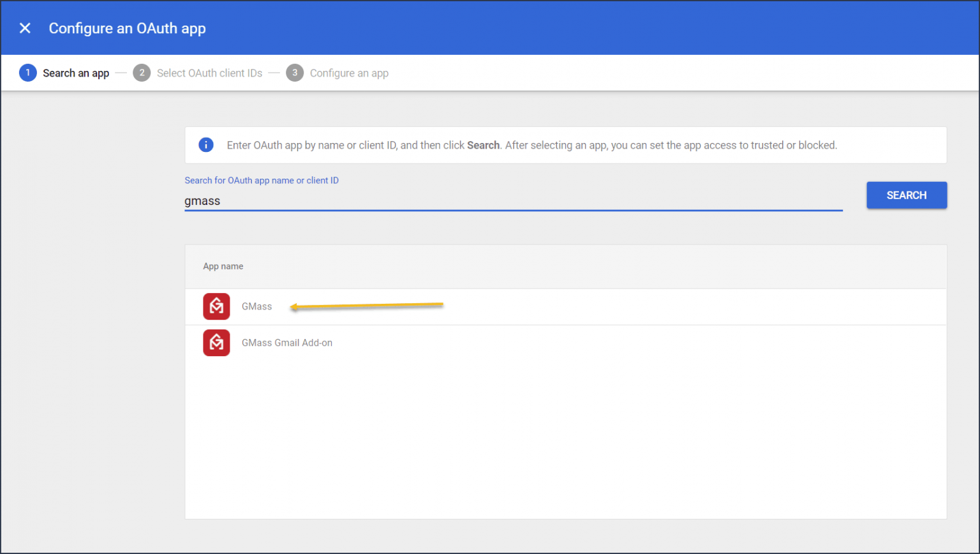Open the Configure an app step

[x=349, y=73]
